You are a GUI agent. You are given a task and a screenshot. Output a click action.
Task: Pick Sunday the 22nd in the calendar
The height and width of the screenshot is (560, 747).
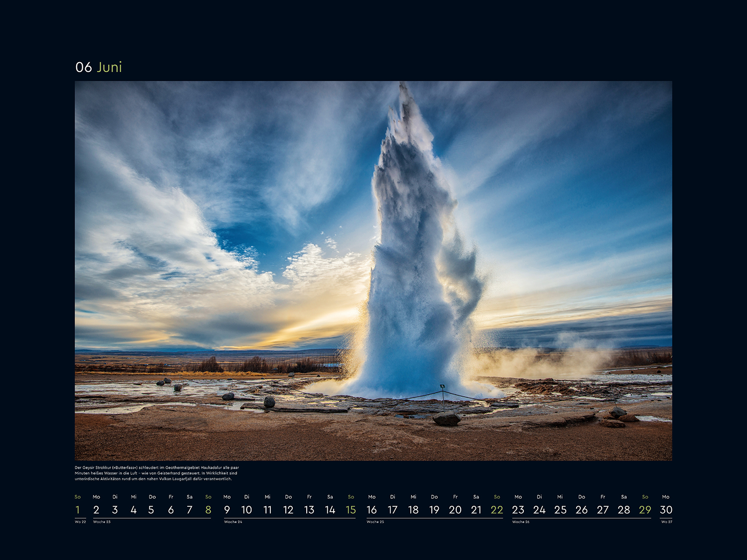497,510
